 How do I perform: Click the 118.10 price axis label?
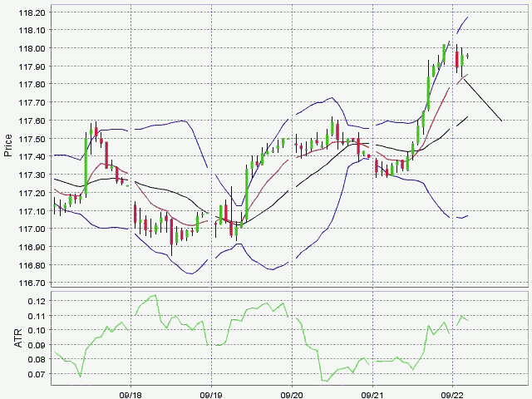(x=32, y=31)
